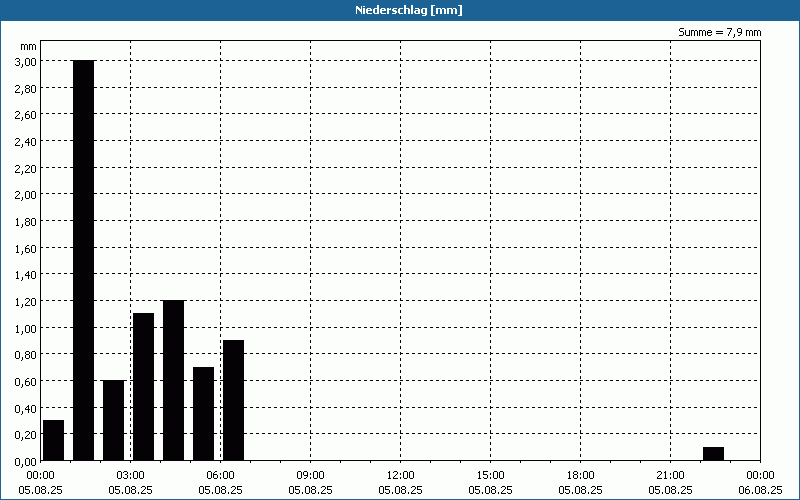The image size is (800, 500).
Task: Click the 06.08.25 date label
Action: [x=760, y=490]
